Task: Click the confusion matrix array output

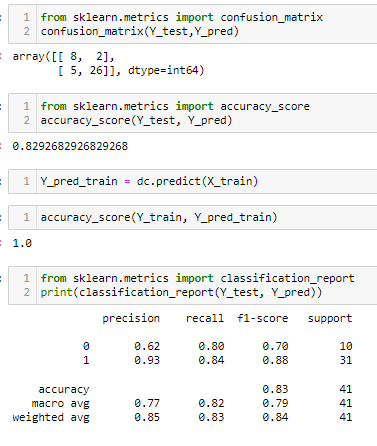Action: [x=108, y=63]
